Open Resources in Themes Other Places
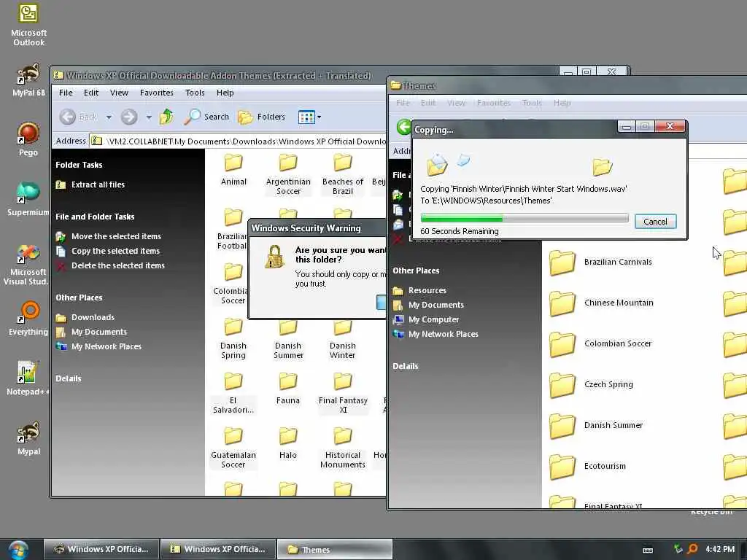The image size is (747, 560). click(x=419, y=290)
